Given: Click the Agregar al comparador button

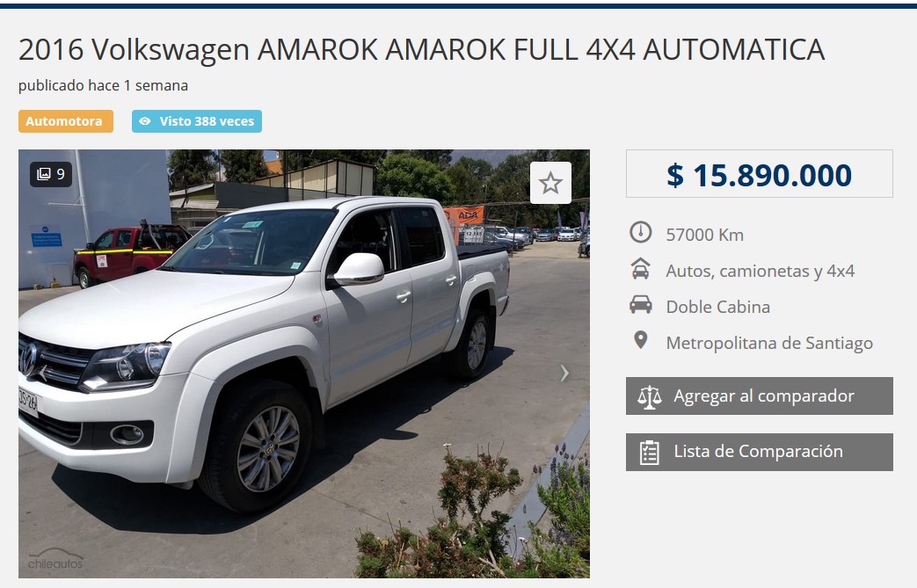Looking at the screenshot, I should (759, 396).
